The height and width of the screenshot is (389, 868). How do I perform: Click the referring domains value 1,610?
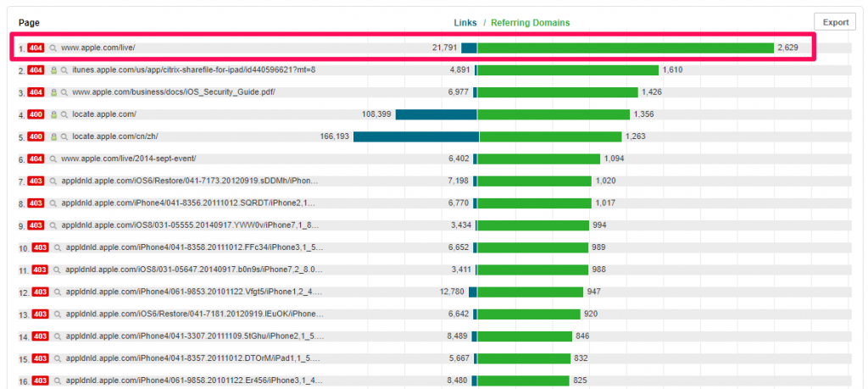pyautogui.click(x=673, y=70)
